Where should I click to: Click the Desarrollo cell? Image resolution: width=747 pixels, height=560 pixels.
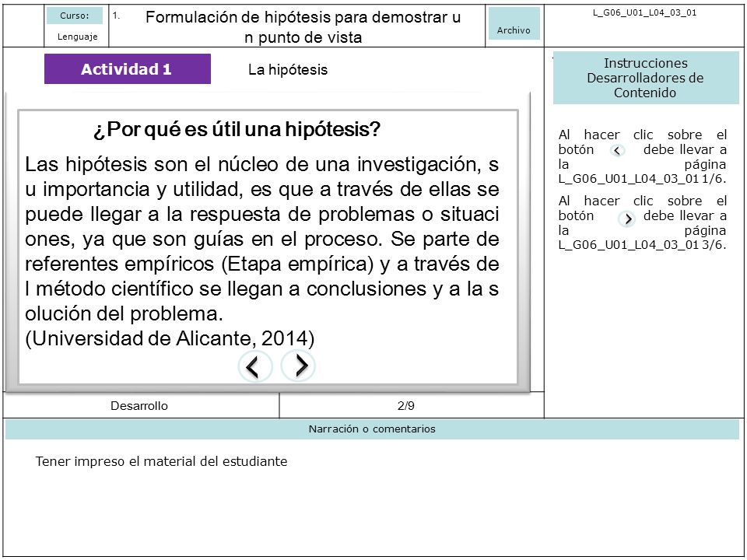(139, 406)
